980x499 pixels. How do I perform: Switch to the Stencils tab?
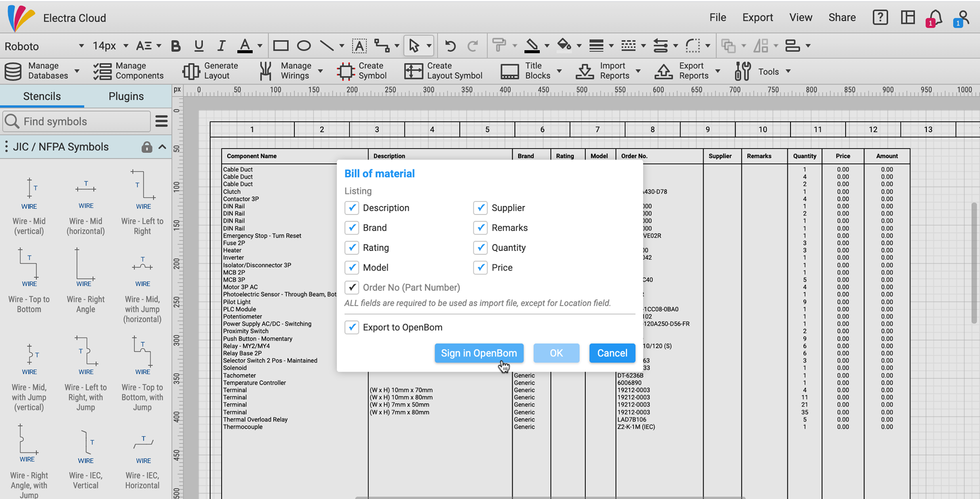click(42, 96)
